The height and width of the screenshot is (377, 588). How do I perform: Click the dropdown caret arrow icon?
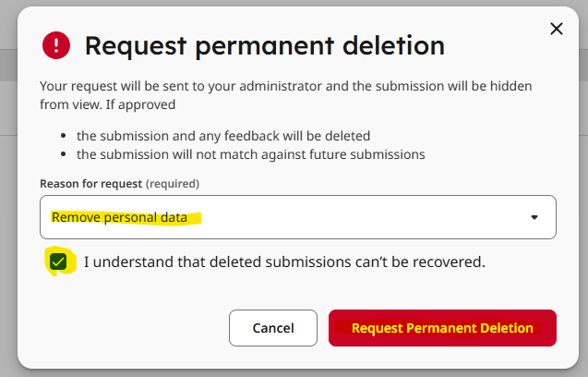point(534,218)
